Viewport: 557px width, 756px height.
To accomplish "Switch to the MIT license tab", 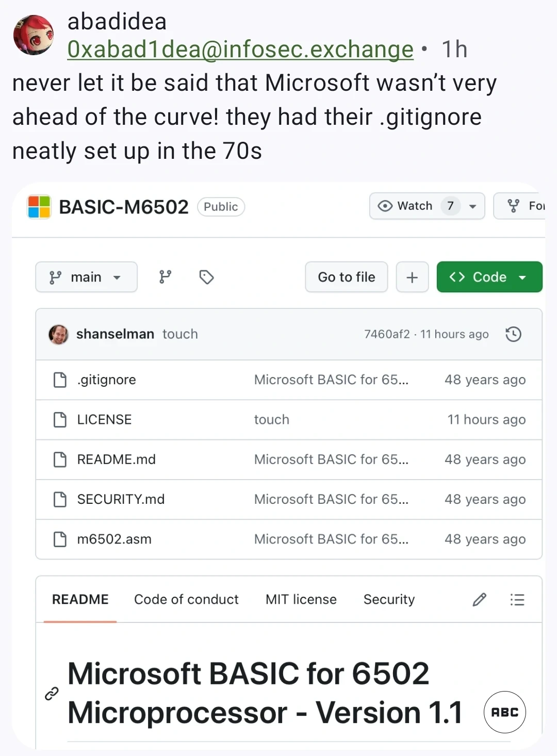I will [301, 599].
